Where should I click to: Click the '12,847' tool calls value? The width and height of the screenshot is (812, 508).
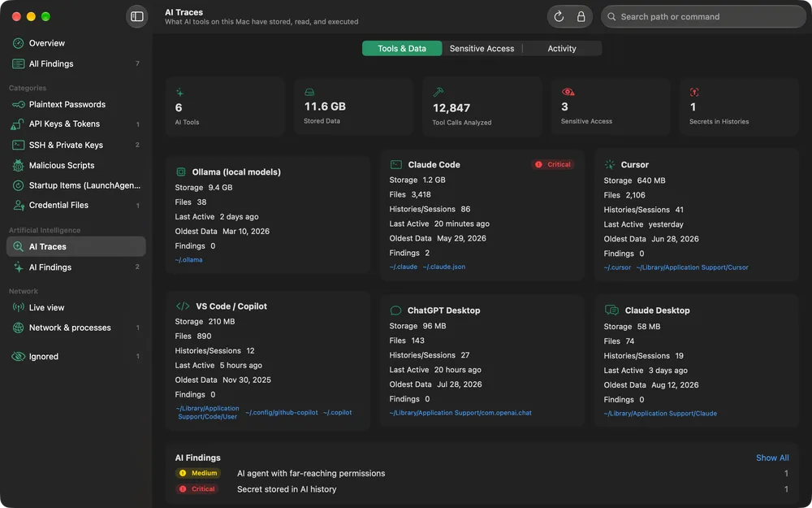(x=451, y=108)
